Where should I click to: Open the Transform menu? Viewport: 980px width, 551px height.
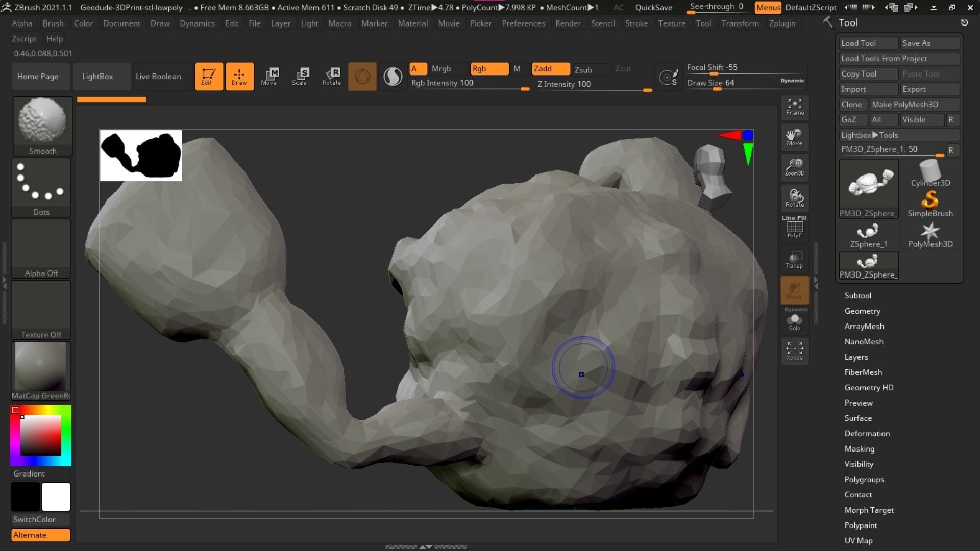740,23
